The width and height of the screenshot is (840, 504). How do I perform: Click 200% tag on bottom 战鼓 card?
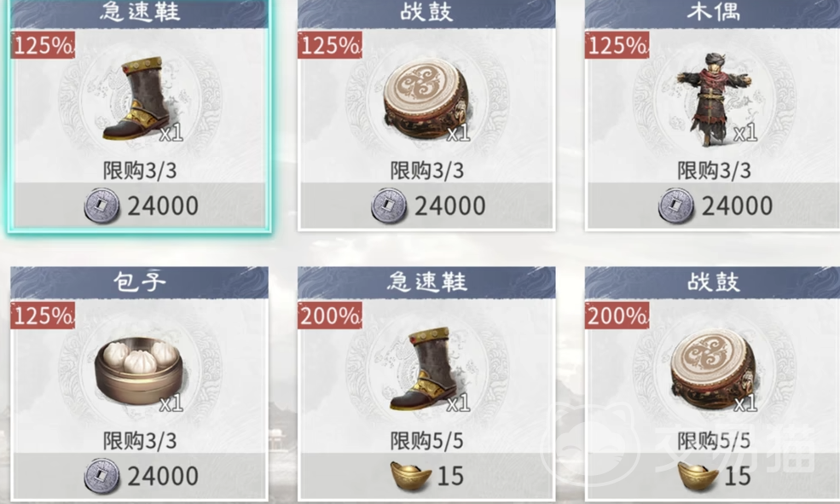pos(617,316)
